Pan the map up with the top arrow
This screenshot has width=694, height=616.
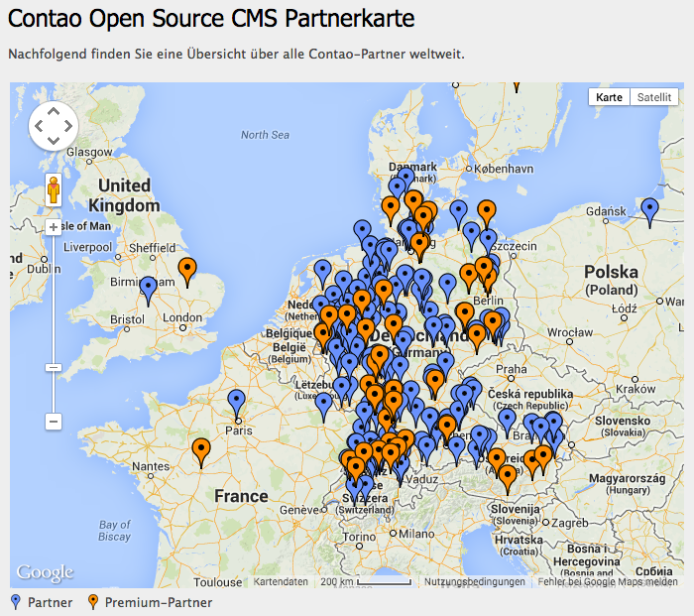coord(54,111)
